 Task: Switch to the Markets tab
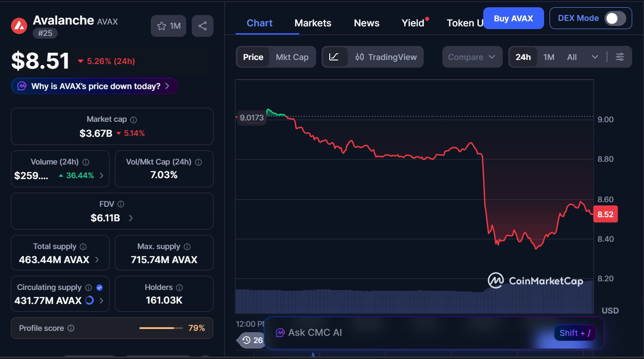click(x=312, y=23)
